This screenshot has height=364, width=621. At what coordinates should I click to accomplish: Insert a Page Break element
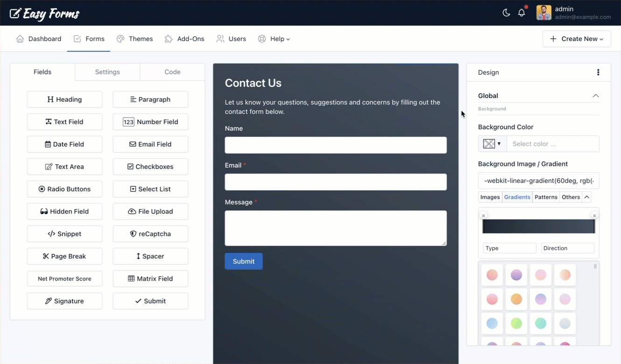tap(64, 256)
